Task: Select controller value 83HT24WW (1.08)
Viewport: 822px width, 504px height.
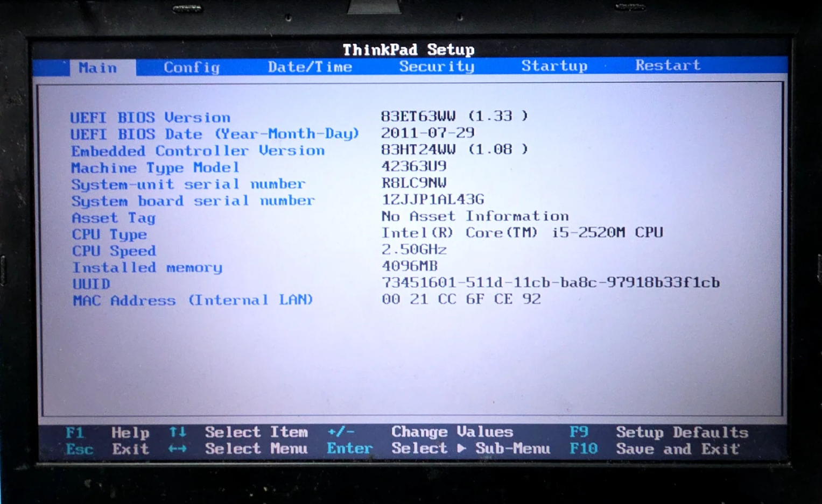Action: coord(454,149)
